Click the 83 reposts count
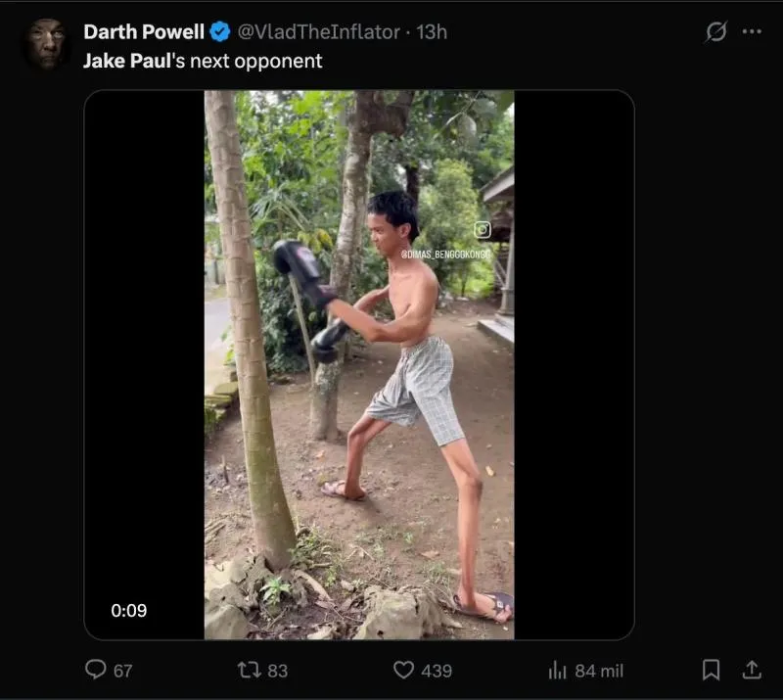 coord(278,671)
